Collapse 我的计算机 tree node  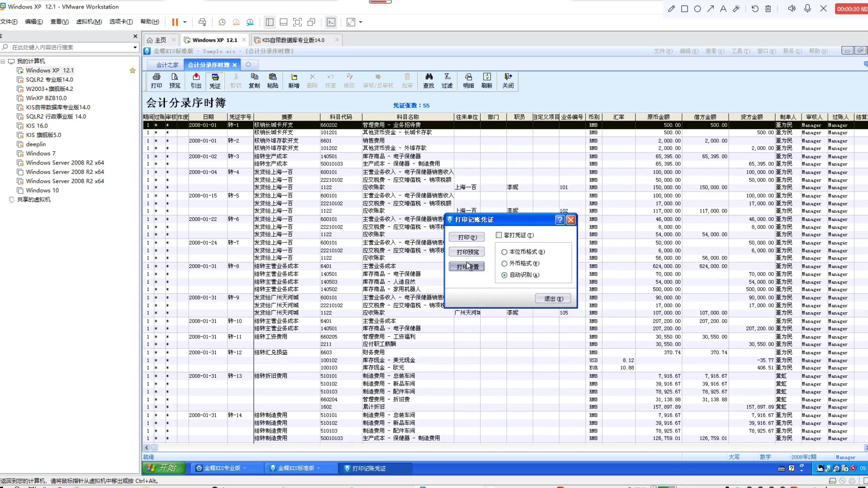(3, 61)
